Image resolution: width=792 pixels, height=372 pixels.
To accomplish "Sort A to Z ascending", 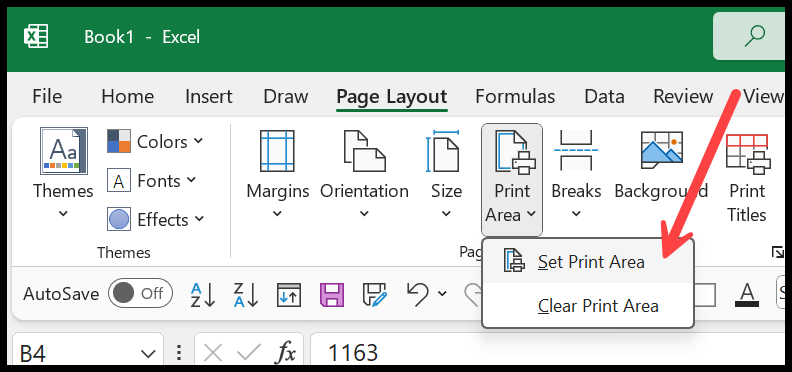I will pyautogui.click(x=203, y=295).
